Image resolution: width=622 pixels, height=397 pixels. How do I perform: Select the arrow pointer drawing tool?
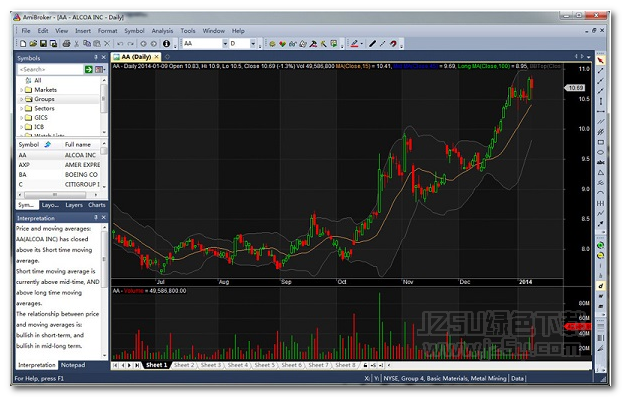tap(601, 60)
